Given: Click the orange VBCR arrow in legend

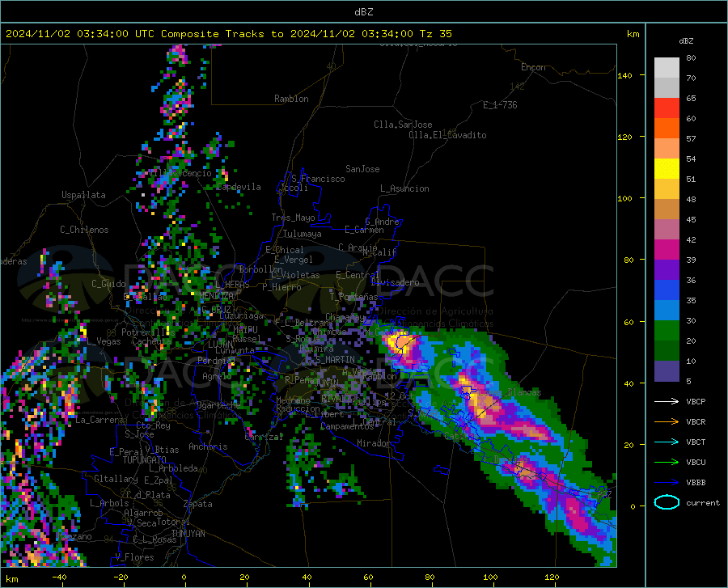Looking at the screenshot, I should (x=667, y=422).
